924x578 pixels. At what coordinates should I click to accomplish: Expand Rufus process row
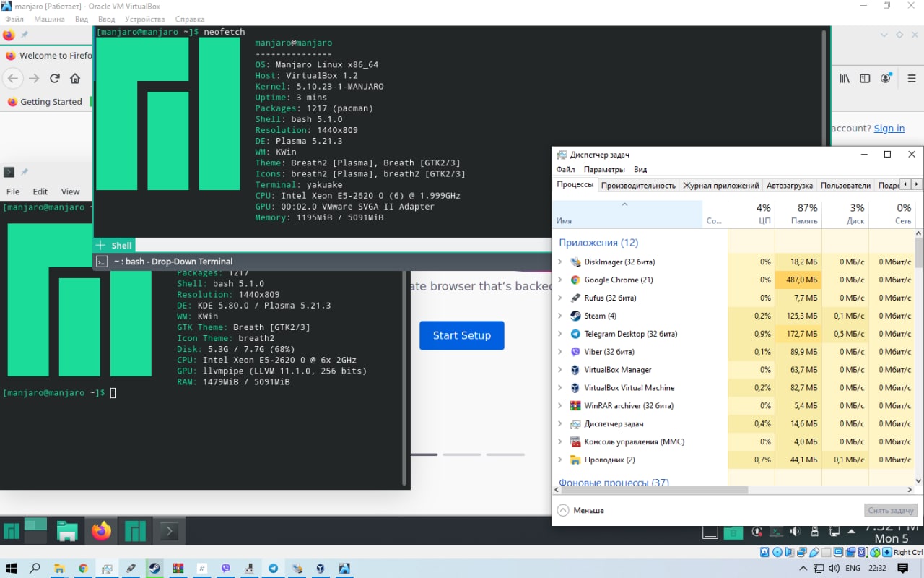(560, 298)
